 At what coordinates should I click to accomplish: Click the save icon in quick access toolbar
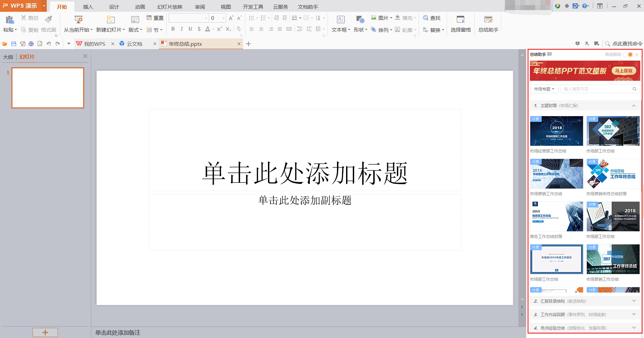pos(14,44)
